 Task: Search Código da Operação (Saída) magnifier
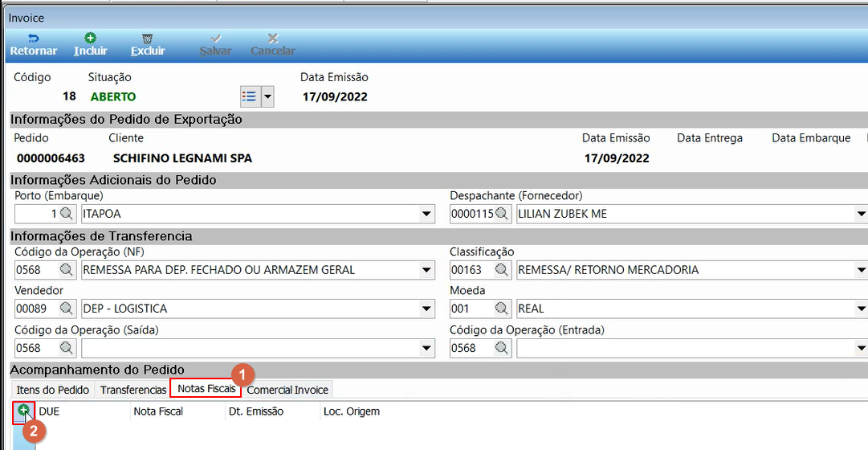(x=67, y=348)
